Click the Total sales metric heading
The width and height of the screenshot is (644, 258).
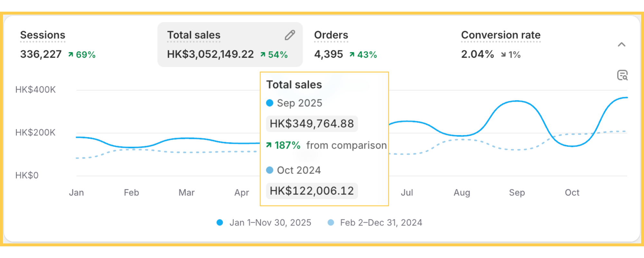coord(194,35)
